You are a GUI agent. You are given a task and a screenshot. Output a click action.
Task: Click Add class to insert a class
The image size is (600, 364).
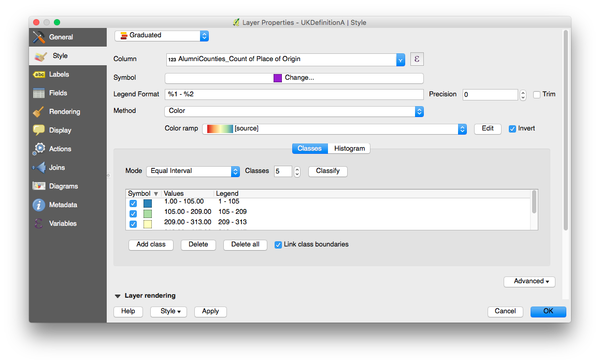coord(151,244)
